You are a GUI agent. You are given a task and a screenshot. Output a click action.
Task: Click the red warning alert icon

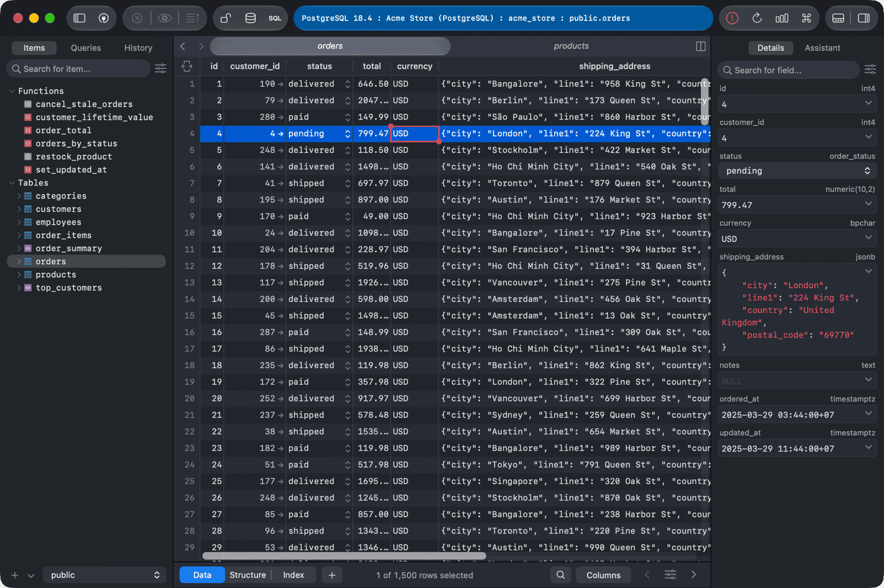click(x=732, y=18)
